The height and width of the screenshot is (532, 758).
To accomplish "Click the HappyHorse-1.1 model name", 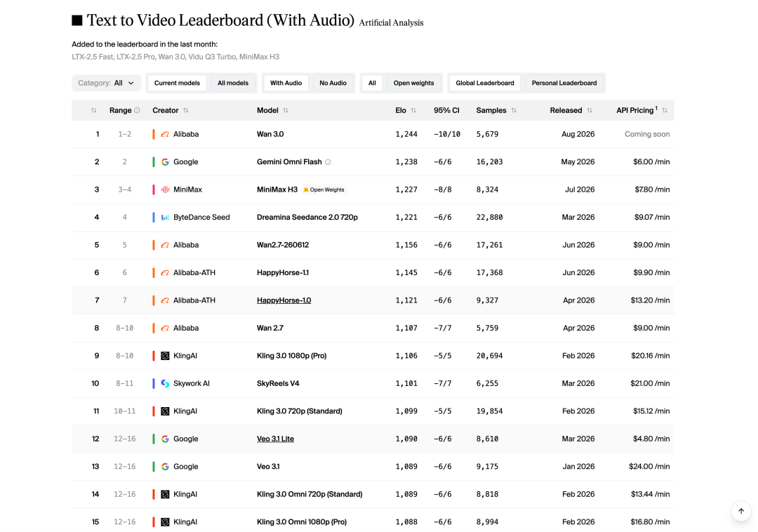I will [x=283, y=273].
